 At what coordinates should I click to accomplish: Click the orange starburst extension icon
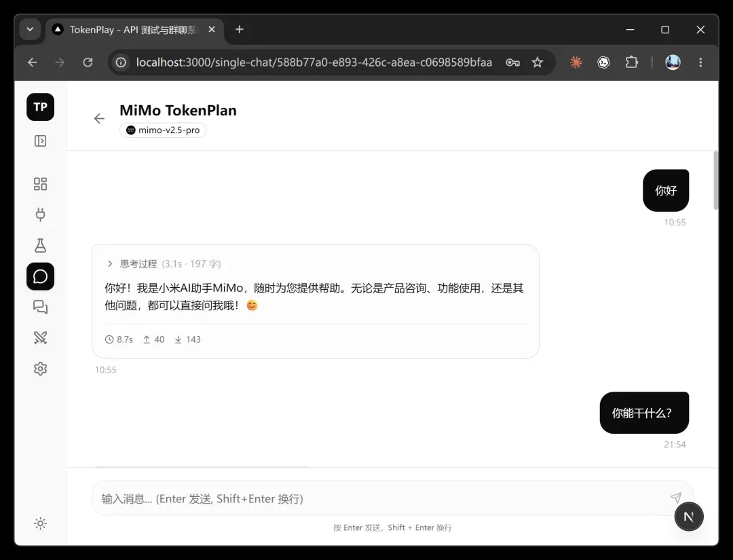576,62
